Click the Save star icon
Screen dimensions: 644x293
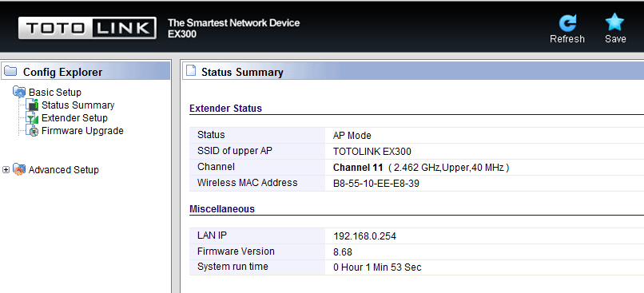[x=615, y=22]
